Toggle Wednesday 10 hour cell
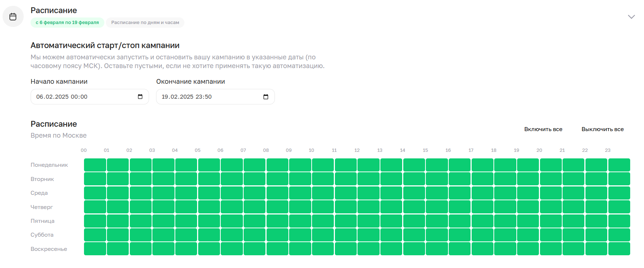This screenshot has height=268, width=644. point(323,193)
